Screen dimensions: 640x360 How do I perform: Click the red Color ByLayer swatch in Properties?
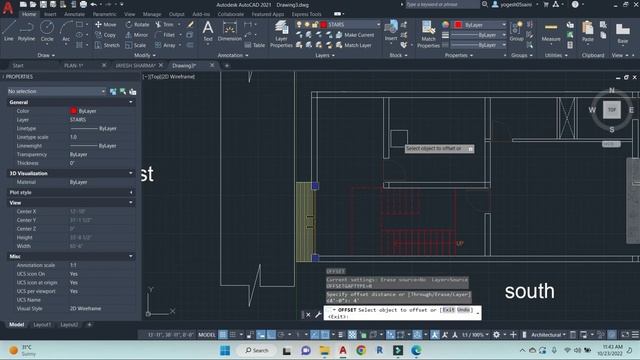click(73, 111)
